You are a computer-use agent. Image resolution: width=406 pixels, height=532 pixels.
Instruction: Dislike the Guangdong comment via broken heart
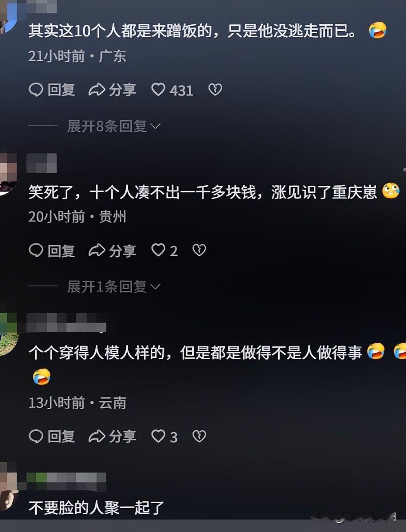[215, 90]
